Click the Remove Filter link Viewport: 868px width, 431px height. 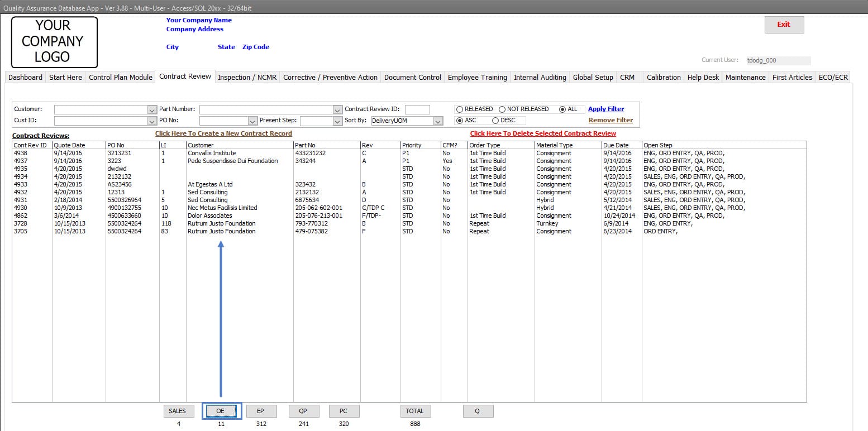pos(611,120)
